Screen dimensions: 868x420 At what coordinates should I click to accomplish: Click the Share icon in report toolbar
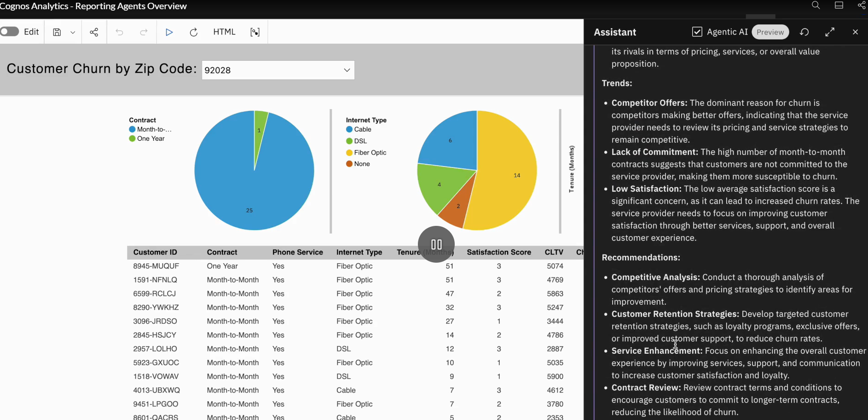[94, 32]
